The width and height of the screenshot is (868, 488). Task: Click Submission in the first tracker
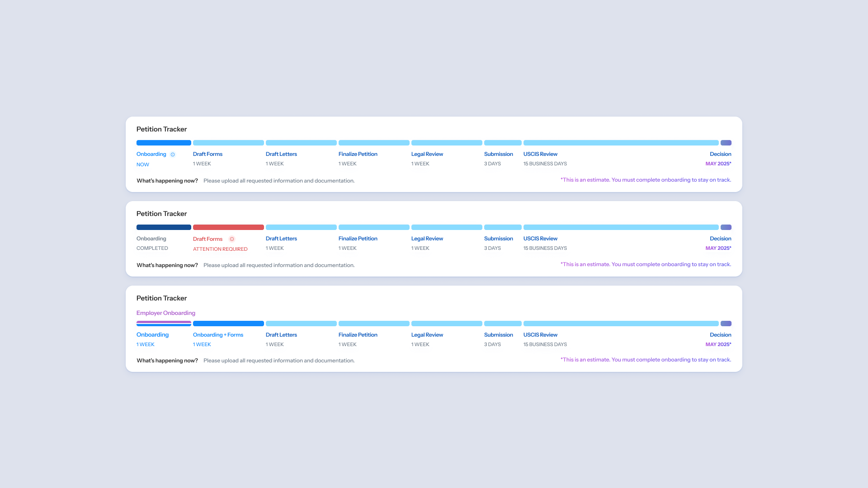(x=498, y=154)
